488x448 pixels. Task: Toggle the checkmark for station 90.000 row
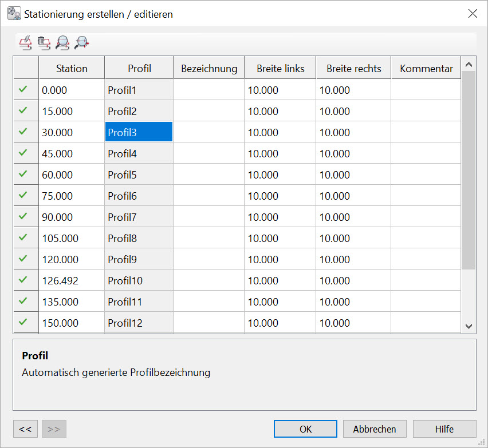tap(23, 216)
